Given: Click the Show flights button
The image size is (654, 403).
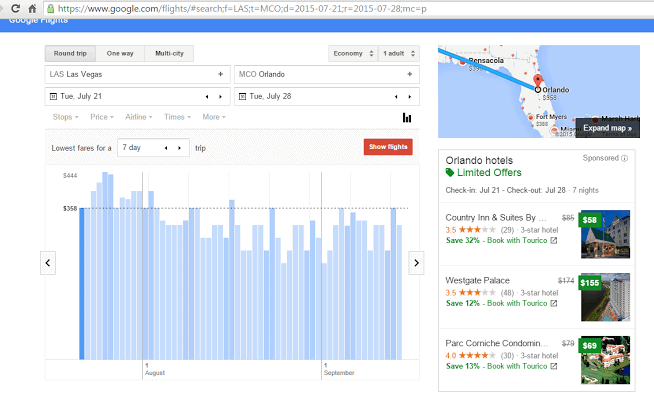Looking at the screenshot, I should [388, 147].
